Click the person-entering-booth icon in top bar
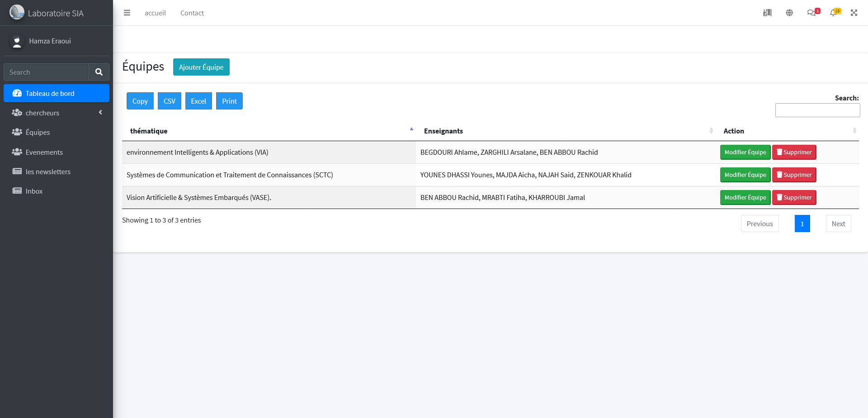The image size is (868, 418). [767, 13]
